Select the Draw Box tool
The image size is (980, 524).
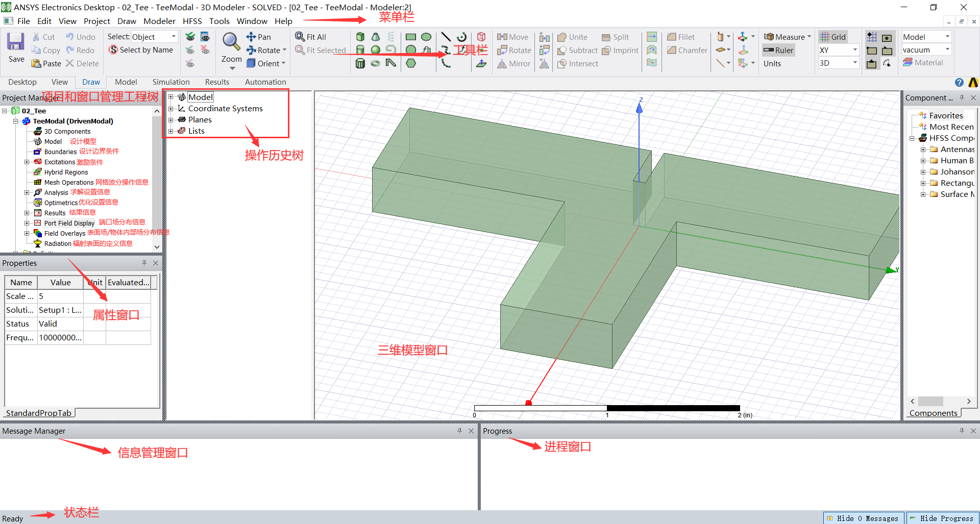click(x=360, y=37)
